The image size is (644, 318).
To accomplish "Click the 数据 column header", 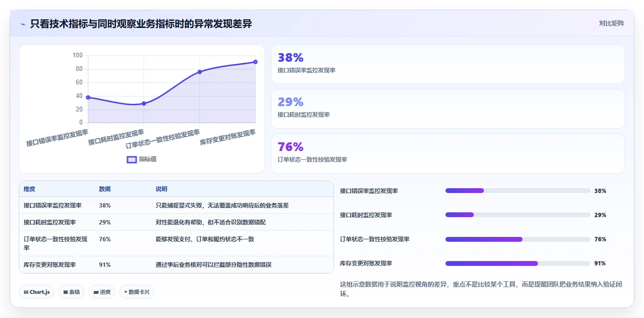I will [x=105, y=189].
